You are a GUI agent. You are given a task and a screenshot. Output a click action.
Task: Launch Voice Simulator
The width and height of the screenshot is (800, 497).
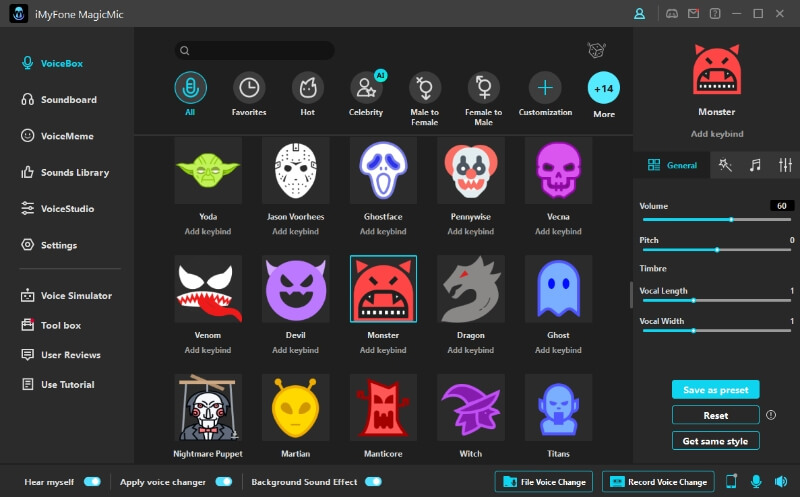[x=66, y=295]
